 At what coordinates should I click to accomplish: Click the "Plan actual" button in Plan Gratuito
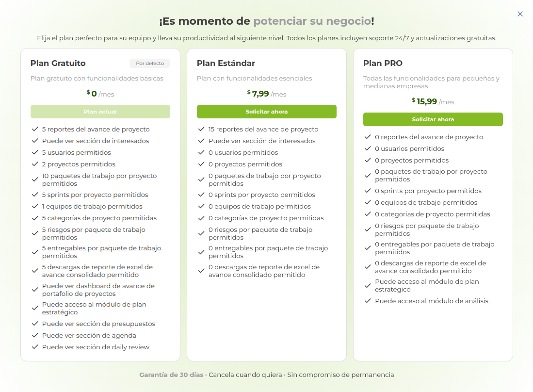coord(100,112)
